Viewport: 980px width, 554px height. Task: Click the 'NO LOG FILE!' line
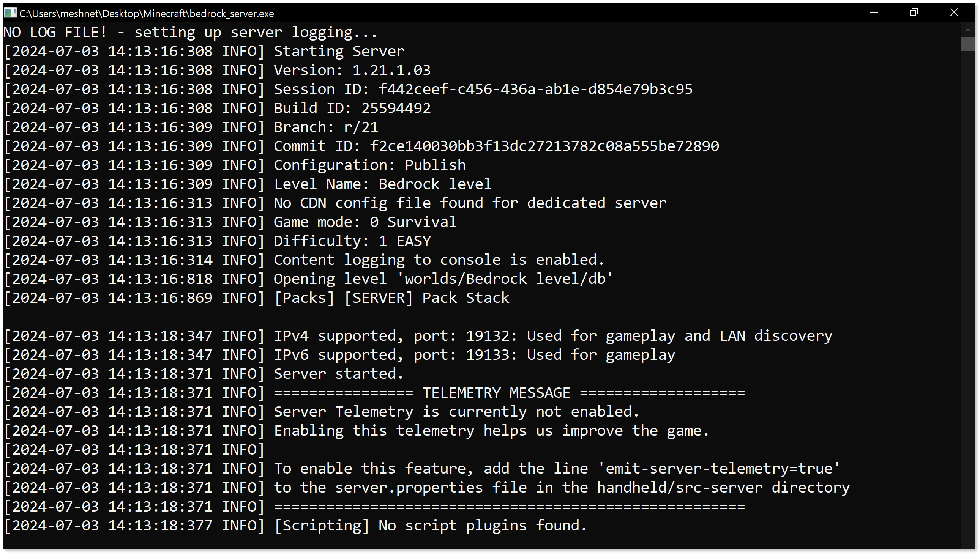click(190, 32)
